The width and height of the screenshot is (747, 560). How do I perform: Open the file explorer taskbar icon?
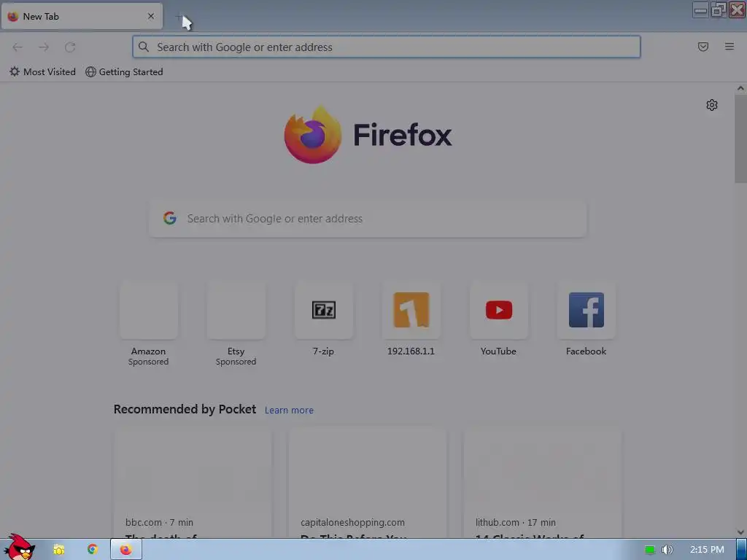coord(59,550)
